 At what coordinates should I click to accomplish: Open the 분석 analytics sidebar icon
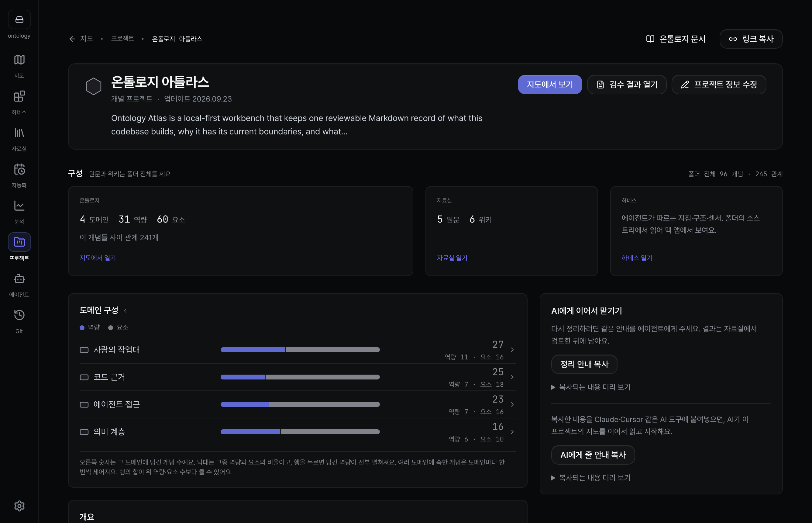coord(19,206)
